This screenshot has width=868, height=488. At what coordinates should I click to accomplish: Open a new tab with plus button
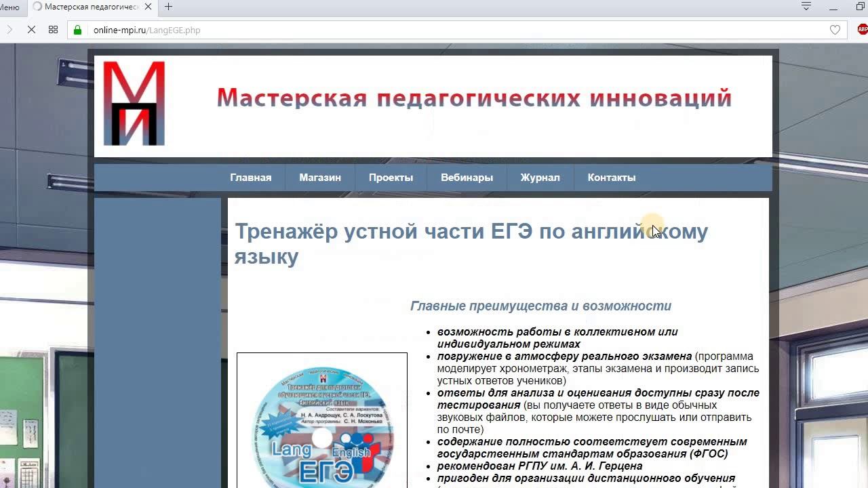coord(168,7)
